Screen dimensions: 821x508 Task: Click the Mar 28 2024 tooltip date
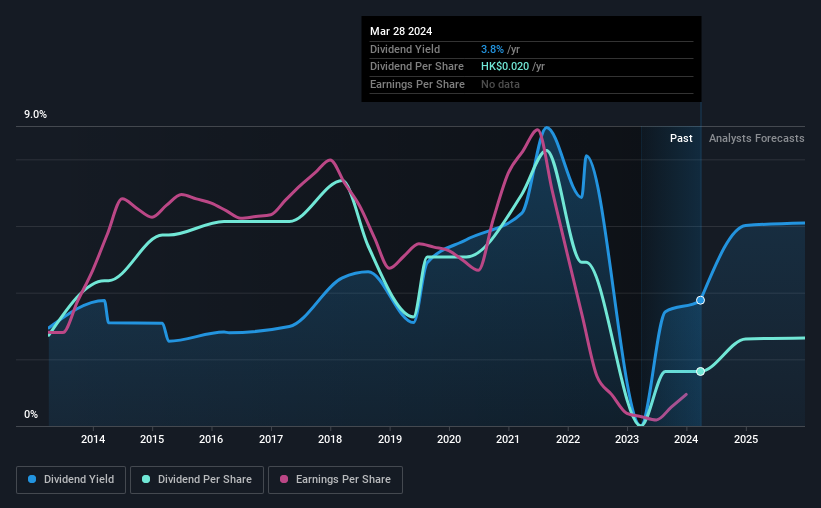point(401,31)
